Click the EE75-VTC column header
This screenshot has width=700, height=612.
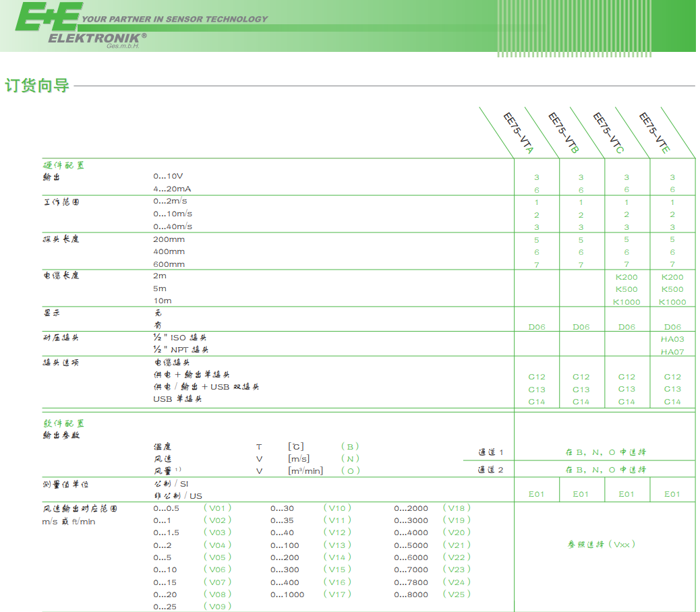pos(608,133)
